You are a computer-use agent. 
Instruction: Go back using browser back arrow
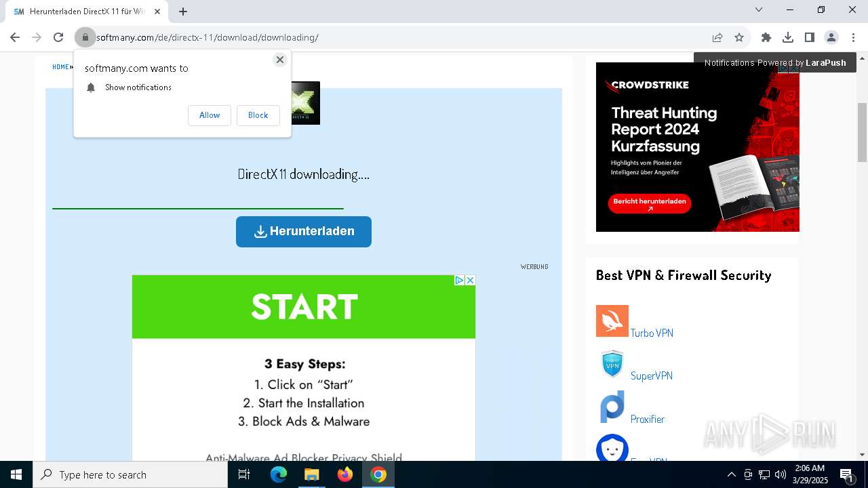(15, 37)
